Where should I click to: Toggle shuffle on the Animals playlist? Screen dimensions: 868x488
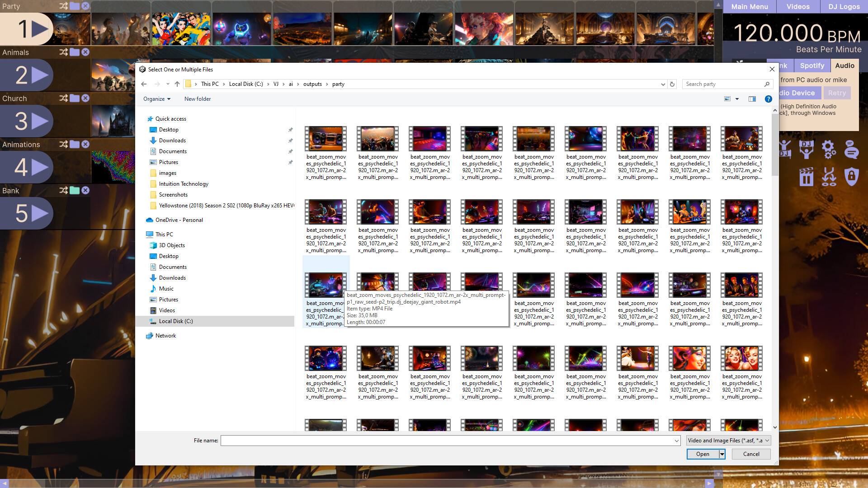click(63, 52)
